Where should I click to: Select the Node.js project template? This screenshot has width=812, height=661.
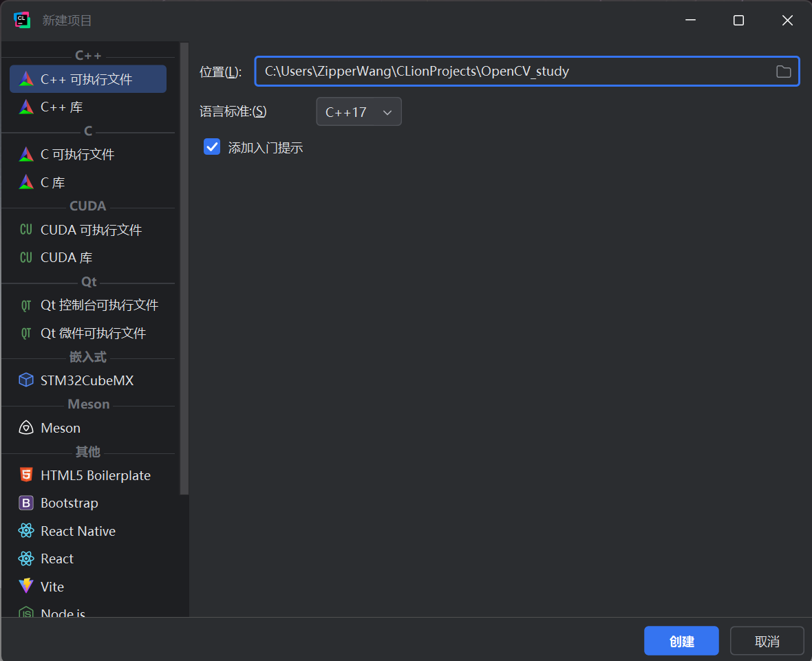[62, 613]
